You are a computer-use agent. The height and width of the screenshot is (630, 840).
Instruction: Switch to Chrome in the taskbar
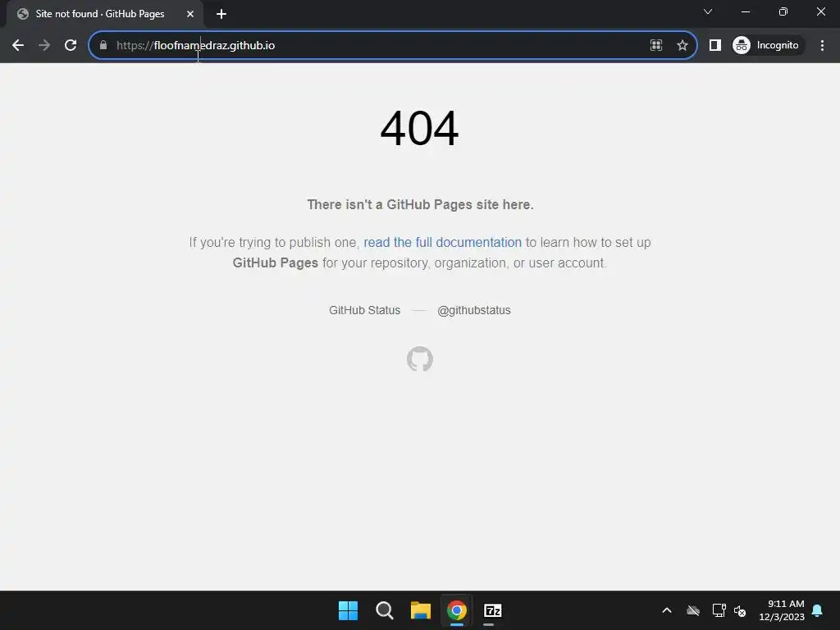click(x=456, y=610)
